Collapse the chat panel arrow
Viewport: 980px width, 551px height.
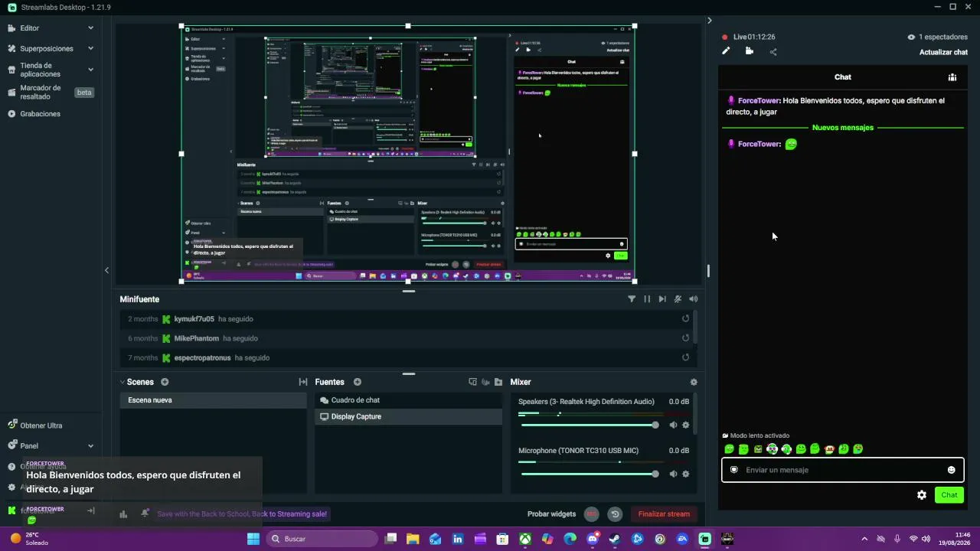709,21
